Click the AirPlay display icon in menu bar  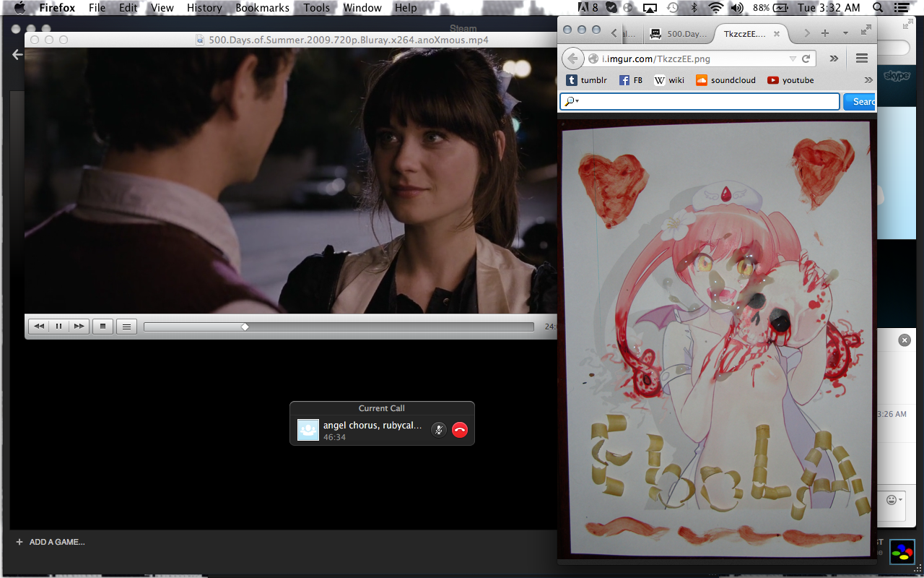click(650, 8)
